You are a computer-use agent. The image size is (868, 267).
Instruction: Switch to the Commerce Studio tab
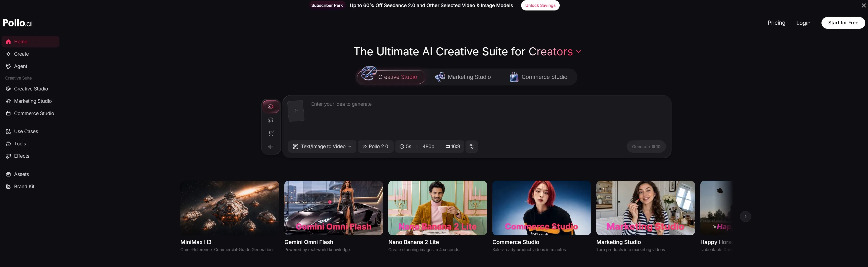(538, 77)
